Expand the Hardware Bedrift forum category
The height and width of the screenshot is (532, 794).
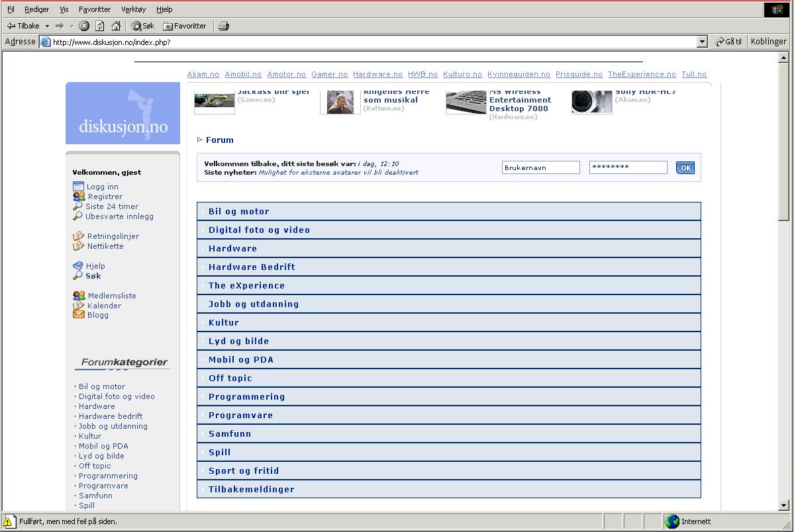[448, 267]
